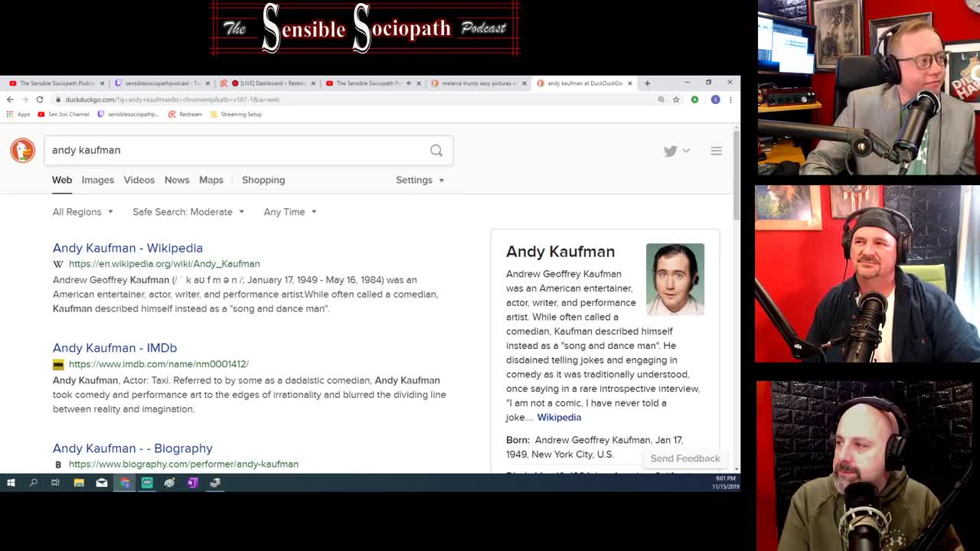This screenshot has width=980, height=551.
Task: Click the imdb.com nm0001412 URL
Action: pyautogui.click(x=158, y=364)
